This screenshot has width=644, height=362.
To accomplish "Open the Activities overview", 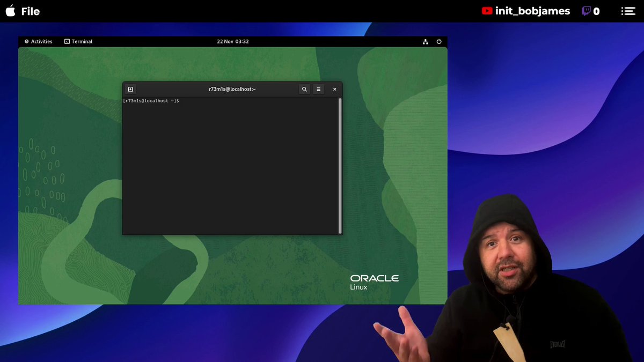I will point(38,41).
